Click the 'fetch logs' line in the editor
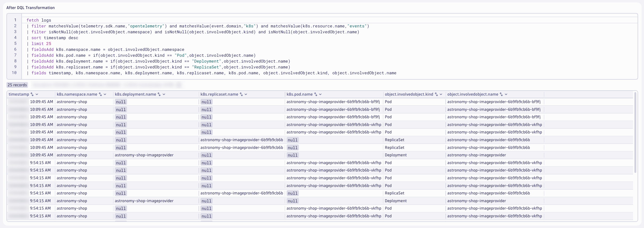644x228 pixels. click(39, 20)
